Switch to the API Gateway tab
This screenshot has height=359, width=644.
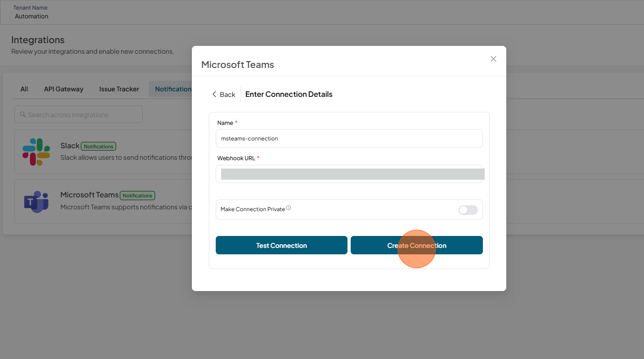tap(64, 89)
